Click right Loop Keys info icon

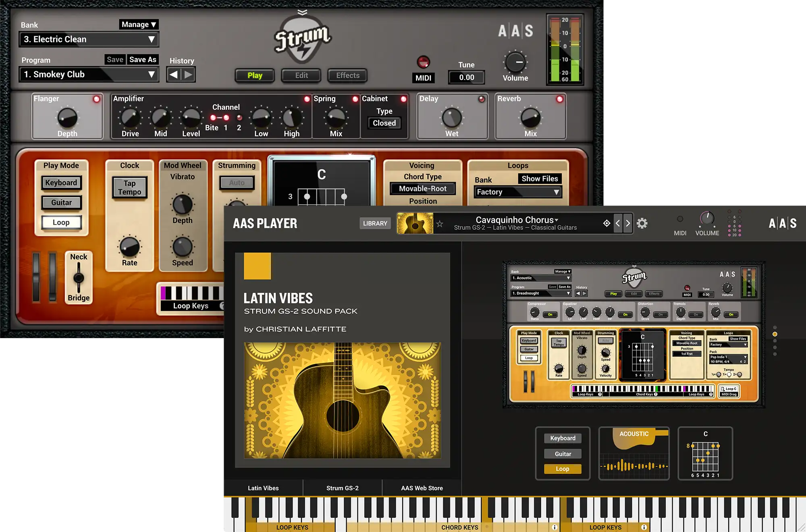click(x=644, y=527)
